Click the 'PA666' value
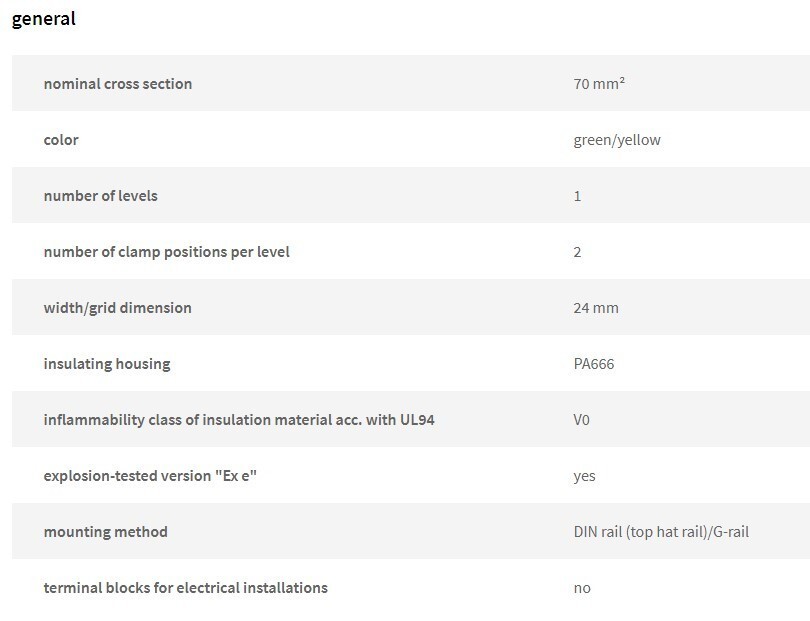 [594, 364]
